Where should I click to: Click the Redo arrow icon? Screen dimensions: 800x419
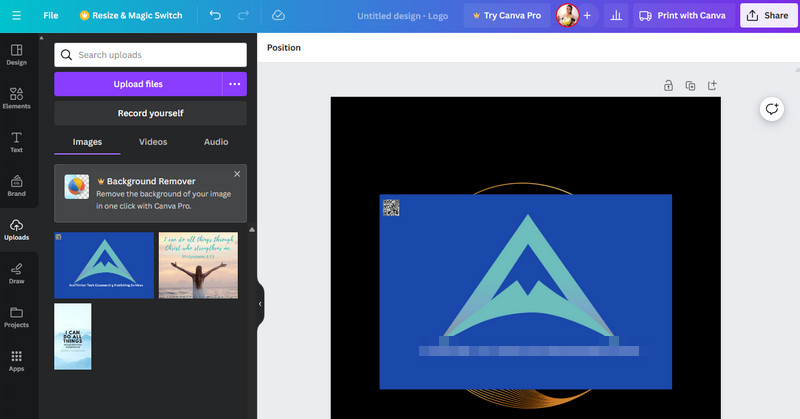[245, 16]
